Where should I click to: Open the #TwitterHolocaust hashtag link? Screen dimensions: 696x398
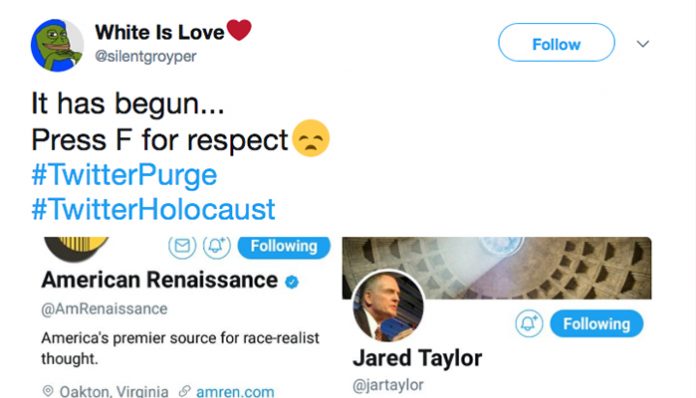[154, 209]
